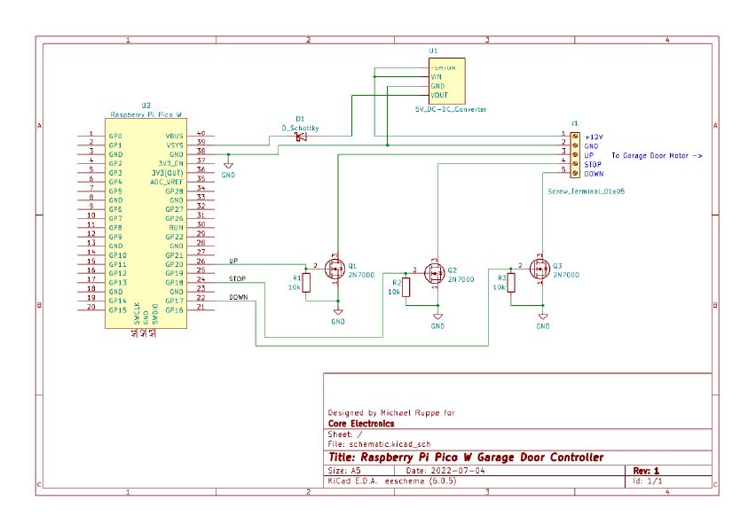Click the 'Screw_Terminal_01x05' value label
Image resolution: width=756 pixels, height=532 pixels.
pos(586,192)
